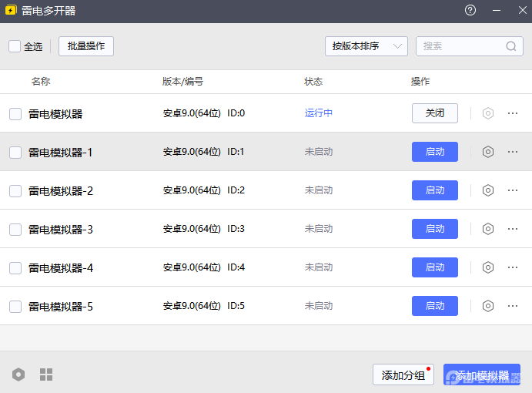Open settings gear for 雷电模拟器-3
This screenshot has height=393, width=532.
click(x=488, y=229)
